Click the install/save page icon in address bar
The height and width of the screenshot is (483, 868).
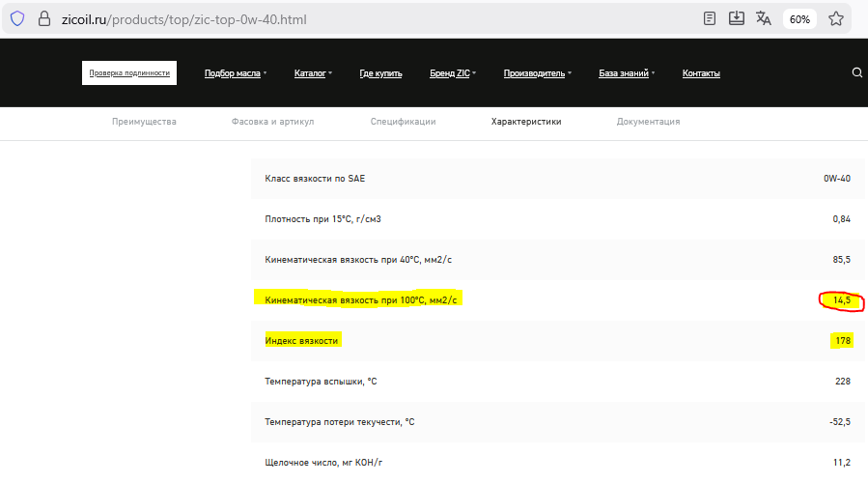point(737,18)
